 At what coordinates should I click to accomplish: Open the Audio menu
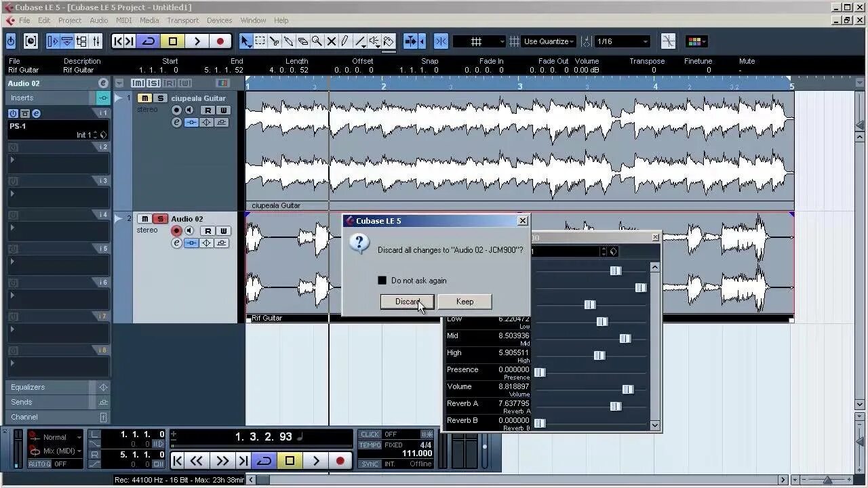(x=99, y=20)
